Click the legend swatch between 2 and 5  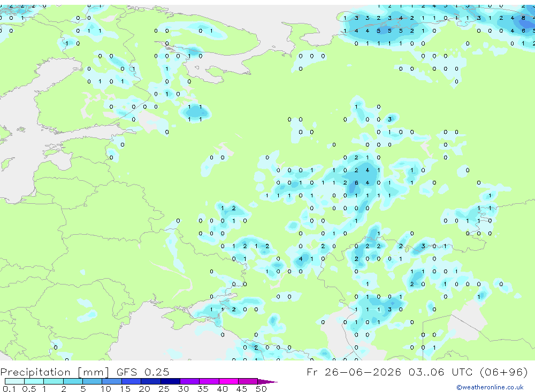[73, 381]
